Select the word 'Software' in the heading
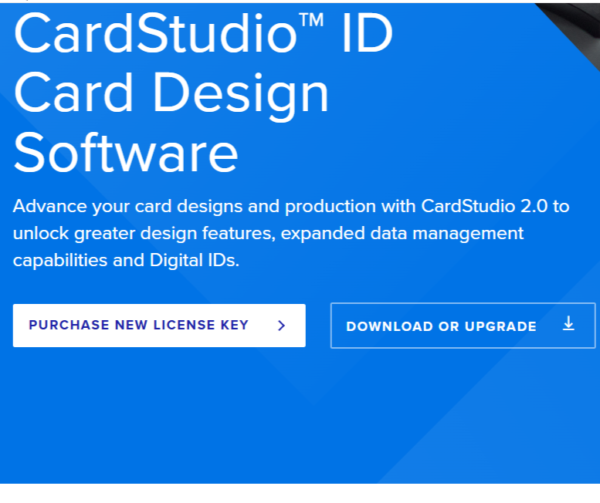600x503 pixels. [126, 153]
